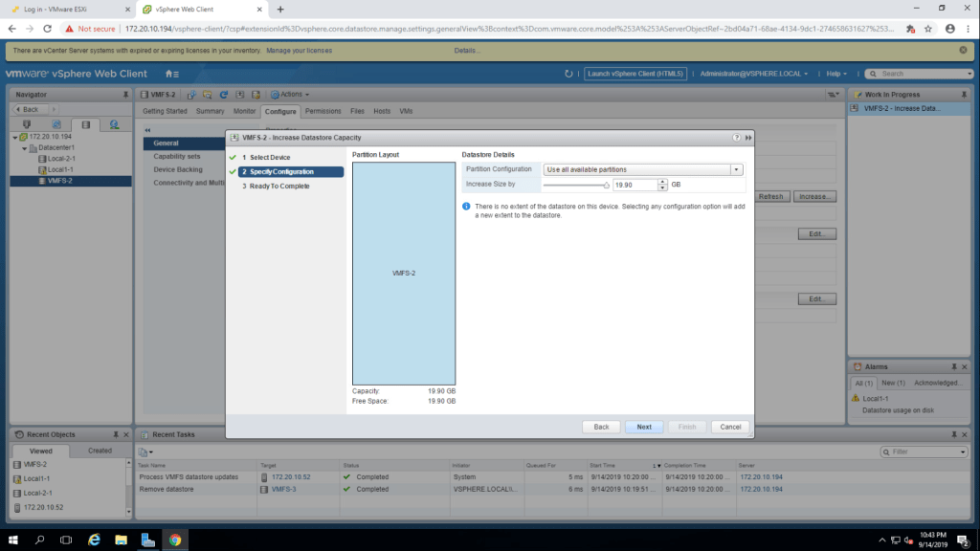Click Launch vSphere Client (HTML5) button
Screen dimensions: 980x551
coord(636,74)
